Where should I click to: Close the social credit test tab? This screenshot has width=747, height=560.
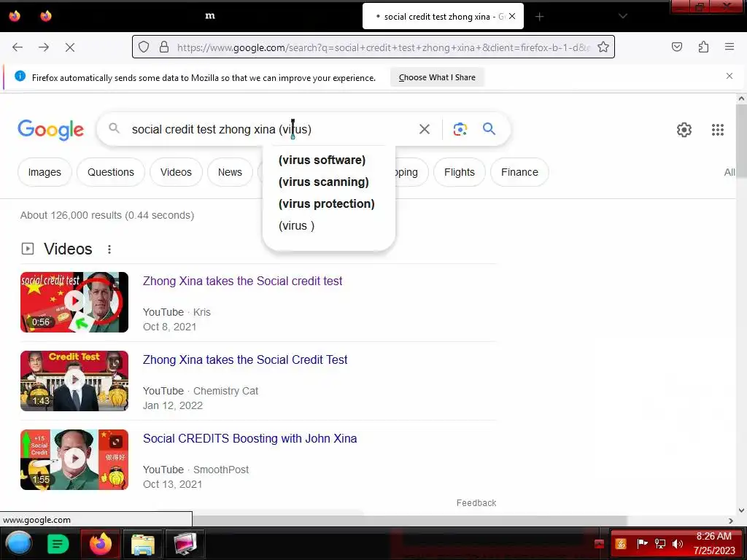point(512,16)
